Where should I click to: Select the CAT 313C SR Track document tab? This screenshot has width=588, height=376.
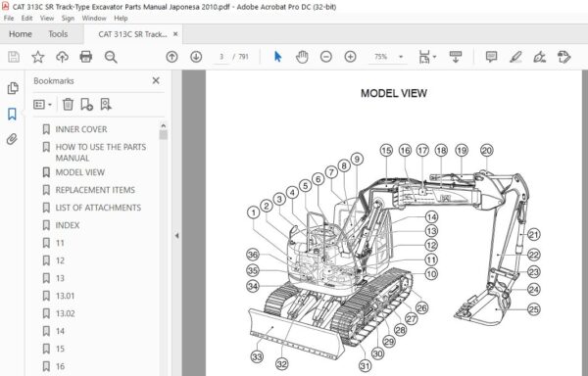(132, 34)
